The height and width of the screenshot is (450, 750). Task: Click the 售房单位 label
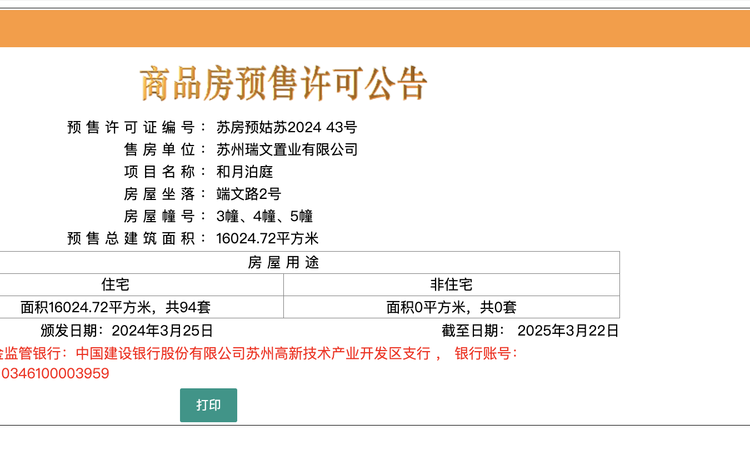tap(165, 150)
